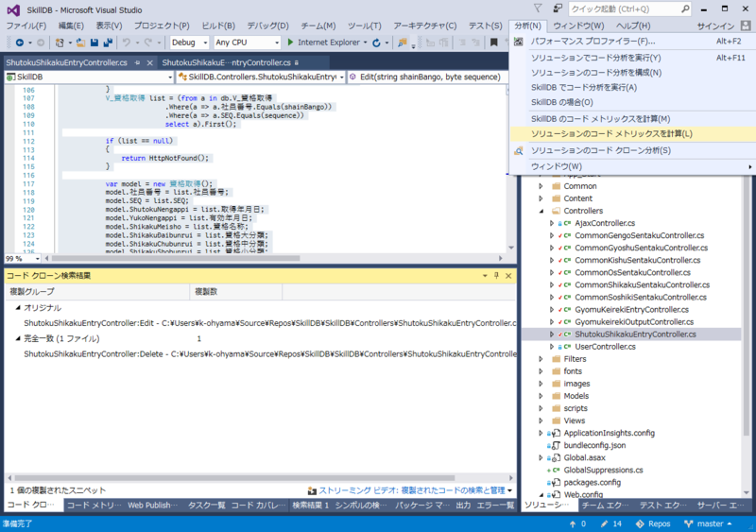Select the ShutokuShikakuEntryController:Delete clone result row
The image size is (756, 532).
click(x=270, y=354)
